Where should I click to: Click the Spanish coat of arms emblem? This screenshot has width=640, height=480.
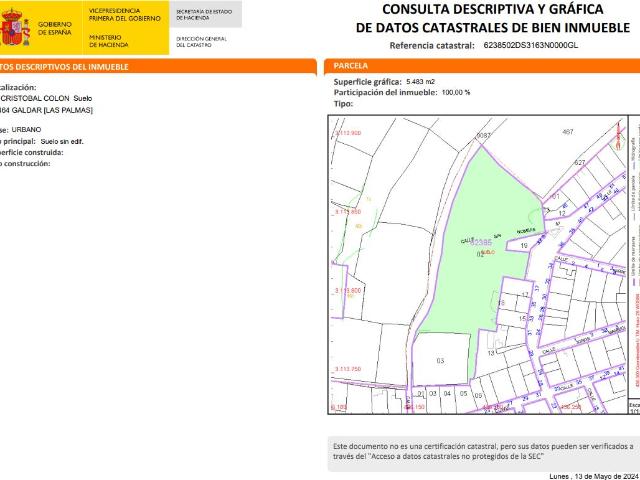(x=15, y=28)
